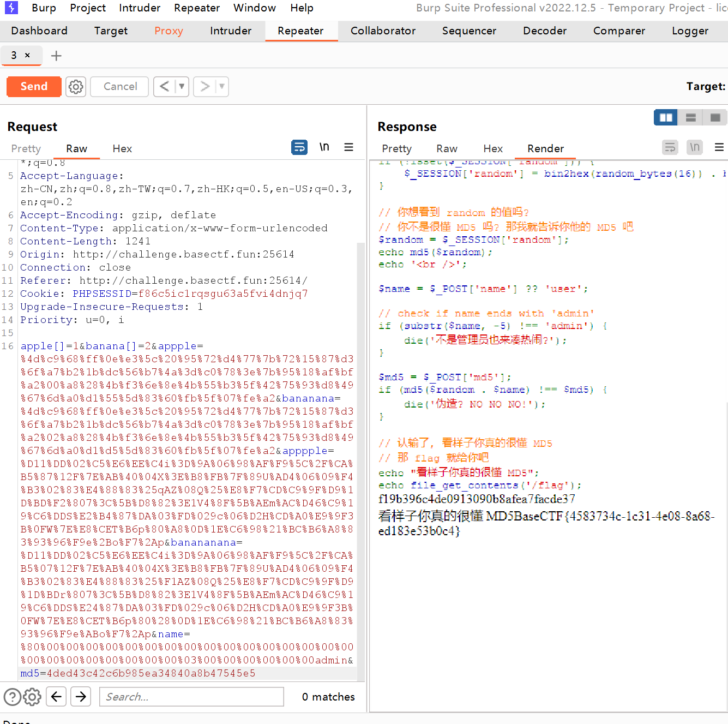
Task: Open the Help menu
Action: [x=302, y=8]
